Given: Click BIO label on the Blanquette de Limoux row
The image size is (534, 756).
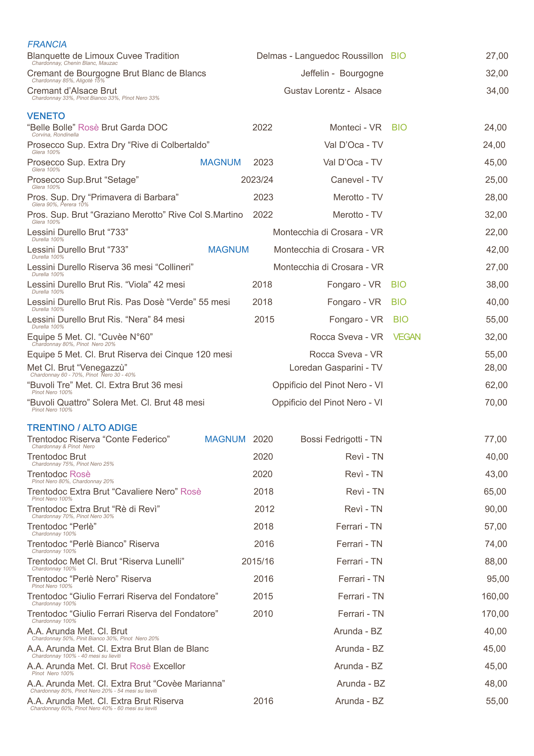Looking at the screenshot, I should 398,56.
